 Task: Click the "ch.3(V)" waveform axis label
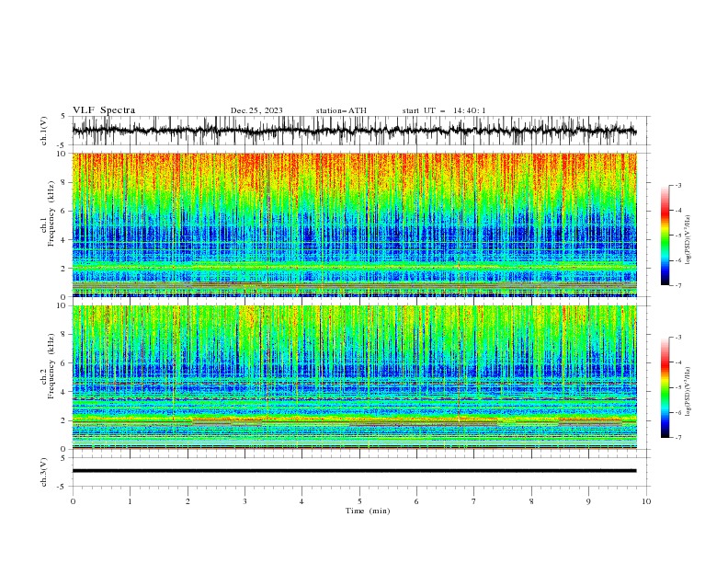(x=44, y=472)
